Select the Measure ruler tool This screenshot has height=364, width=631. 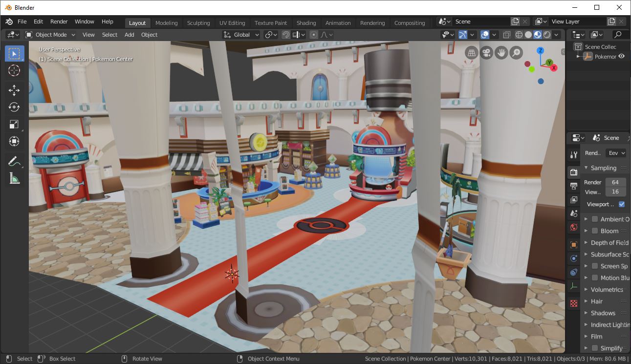[14, 178]
